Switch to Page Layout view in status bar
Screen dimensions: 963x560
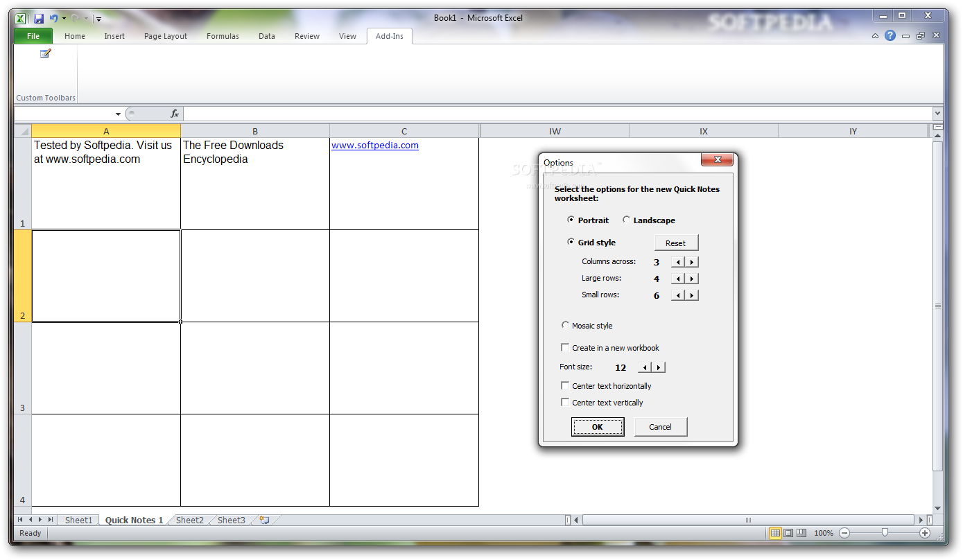(x=788, y=533)
